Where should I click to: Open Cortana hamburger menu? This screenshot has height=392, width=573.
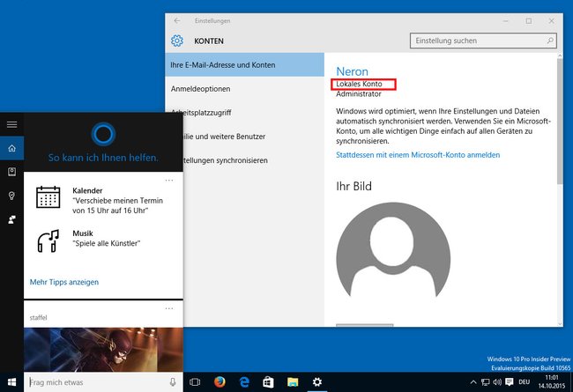tap(11, 124)
